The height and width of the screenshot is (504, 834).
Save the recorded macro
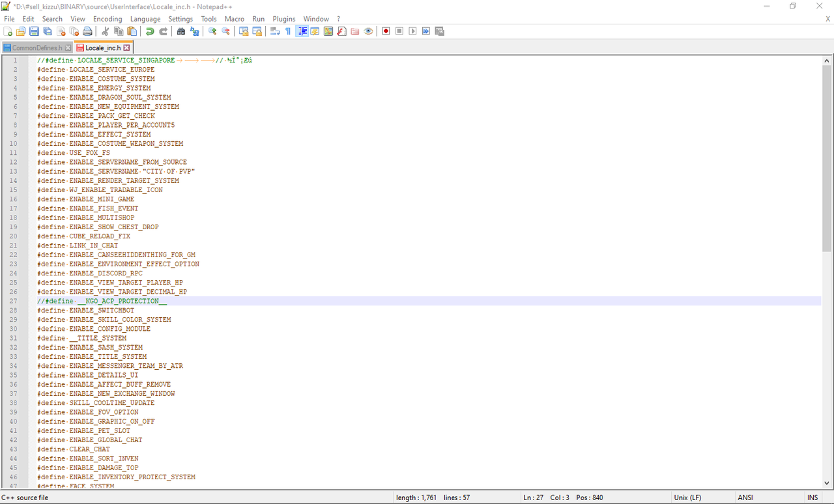coord(439,31)
